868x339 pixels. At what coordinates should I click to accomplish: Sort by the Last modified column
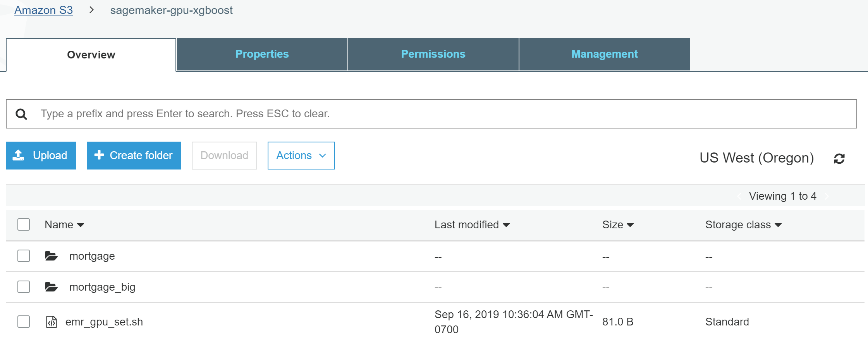point(472,225)
